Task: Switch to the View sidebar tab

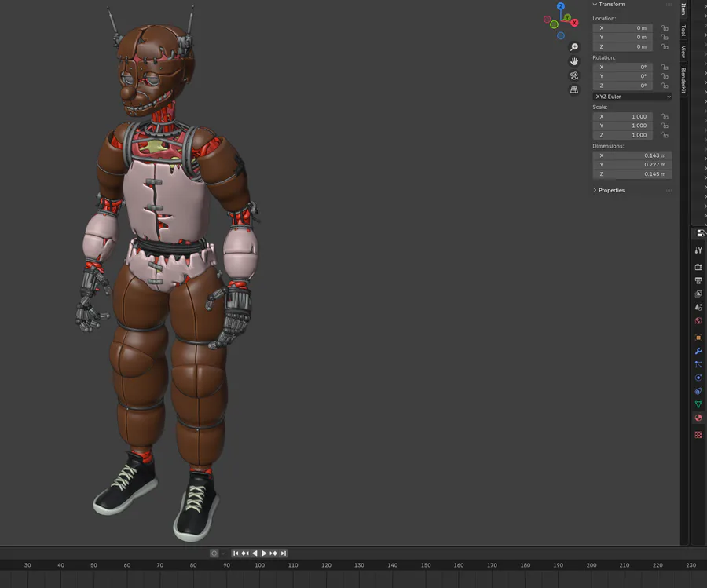Action: coord(683,51)
